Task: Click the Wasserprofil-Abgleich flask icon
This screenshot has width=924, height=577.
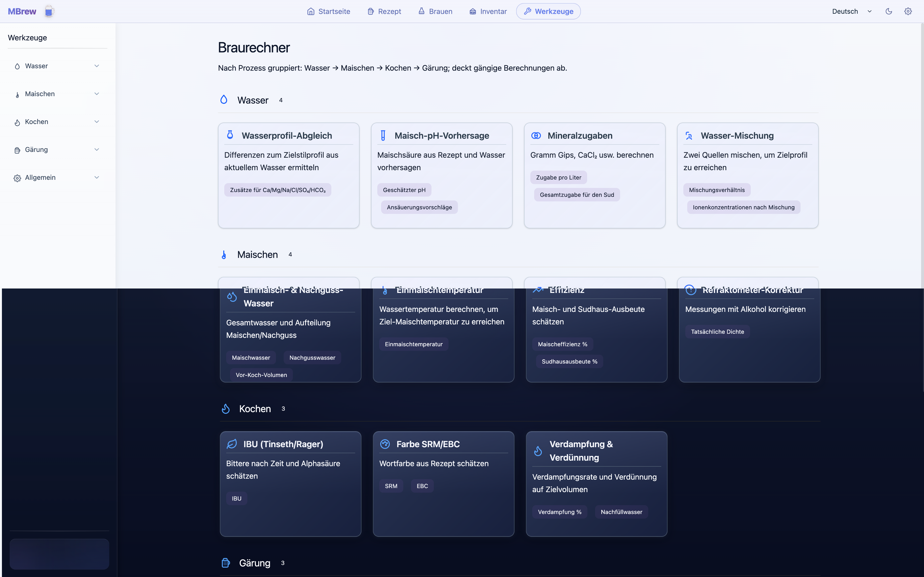Action: (230, 135)
